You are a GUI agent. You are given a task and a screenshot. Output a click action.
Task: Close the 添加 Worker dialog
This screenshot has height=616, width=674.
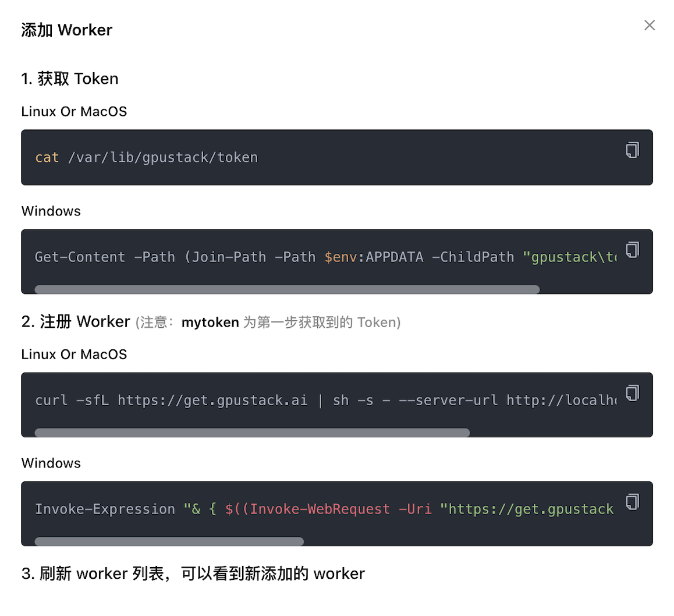649,26
